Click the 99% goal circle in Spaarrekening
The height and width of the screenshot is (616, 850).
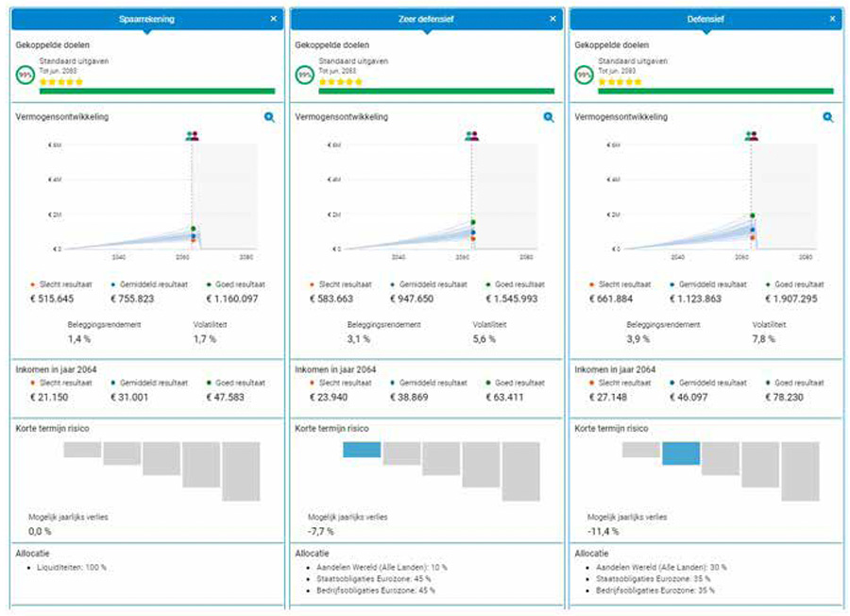[x=25, y=75]
